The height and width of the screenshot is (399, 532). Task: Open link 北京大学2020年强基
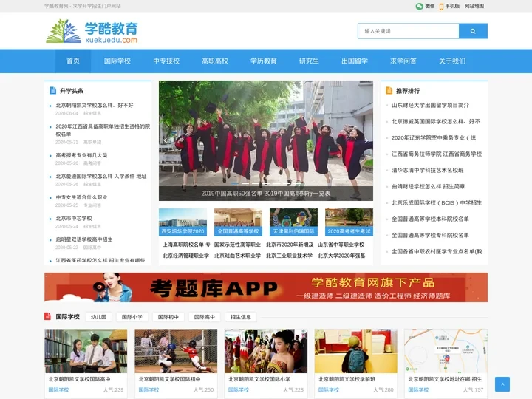341,256
